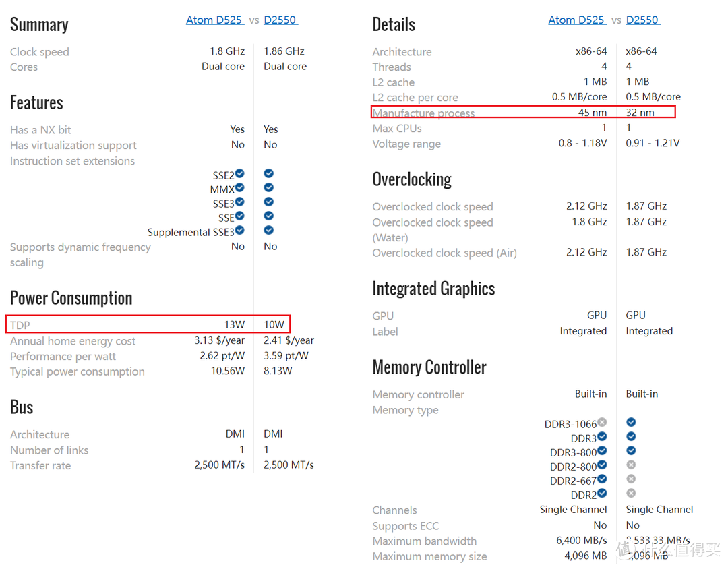Click the DDR3-1066 cross icon for Atom D525
The image size is (728, 567).
[602, 422]
